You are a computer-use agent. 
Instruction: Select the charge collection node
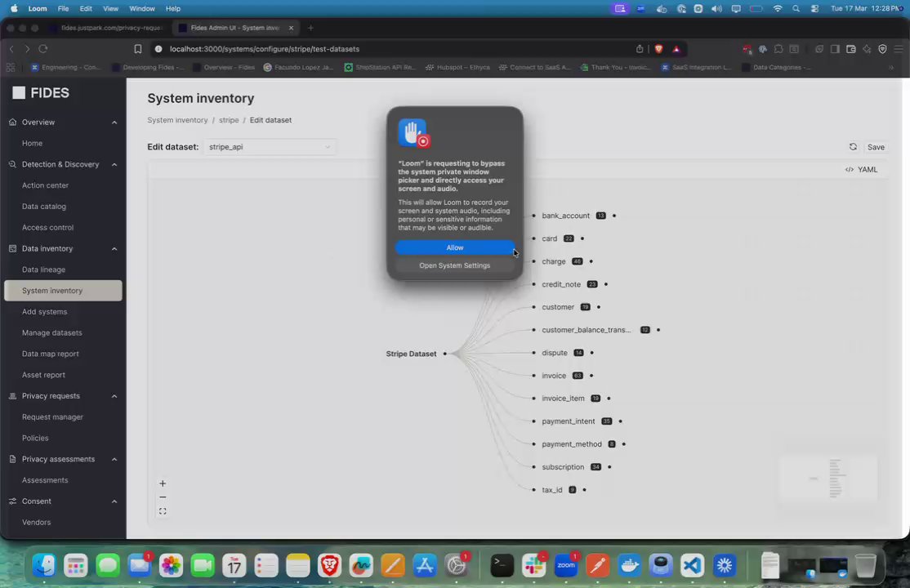click(x=554, y=261)
